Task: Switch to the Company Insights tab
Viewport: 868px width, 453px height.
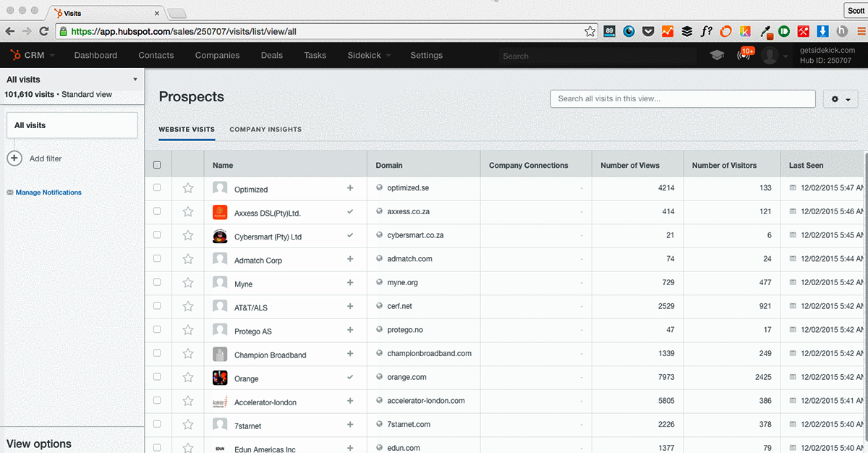Action: point(265,130)
